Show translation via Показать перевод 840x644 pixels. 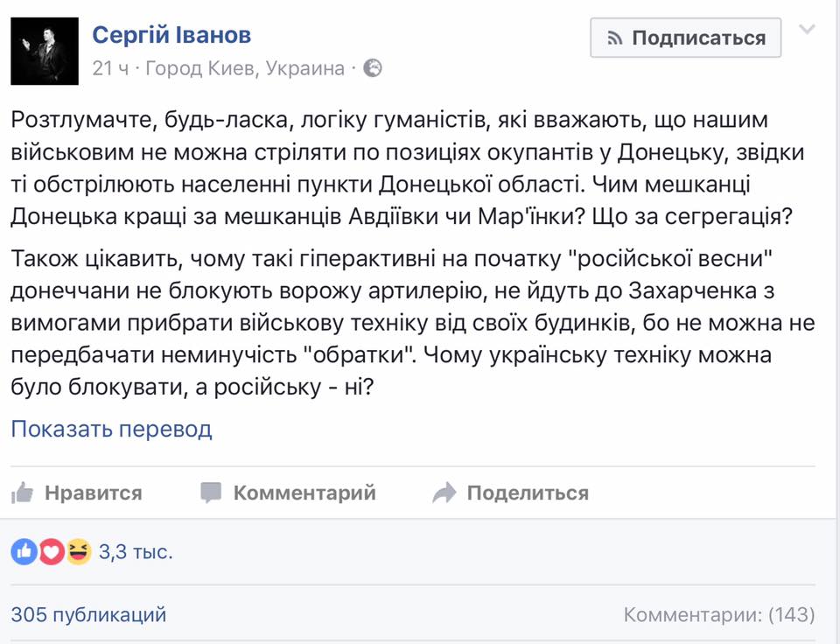click(111, 429)
